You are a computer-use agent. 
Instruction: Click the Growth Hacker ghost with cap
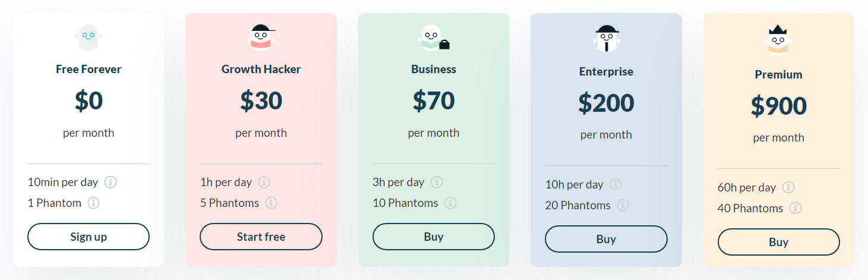click(261, 37)
